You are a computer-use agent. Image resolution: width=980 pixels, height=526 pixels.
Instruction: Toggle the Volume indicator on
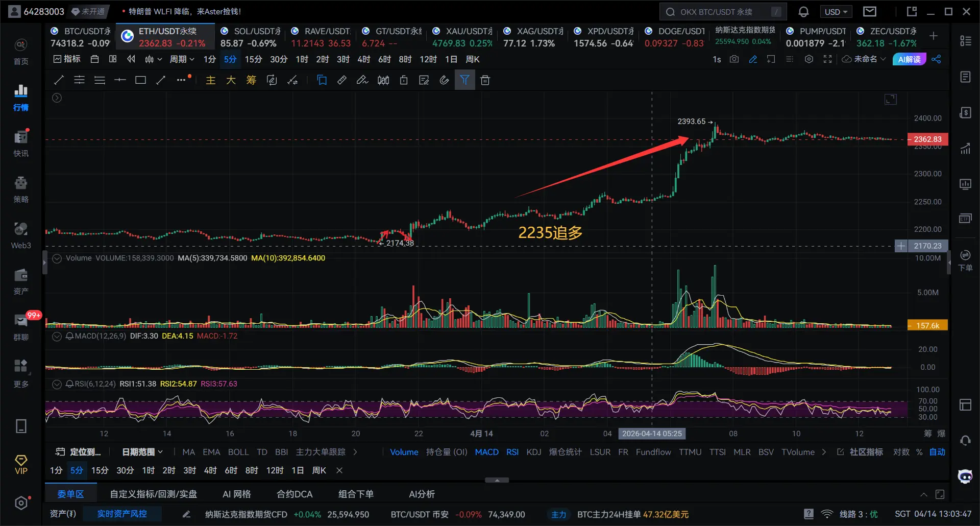(x=404, y=452)
